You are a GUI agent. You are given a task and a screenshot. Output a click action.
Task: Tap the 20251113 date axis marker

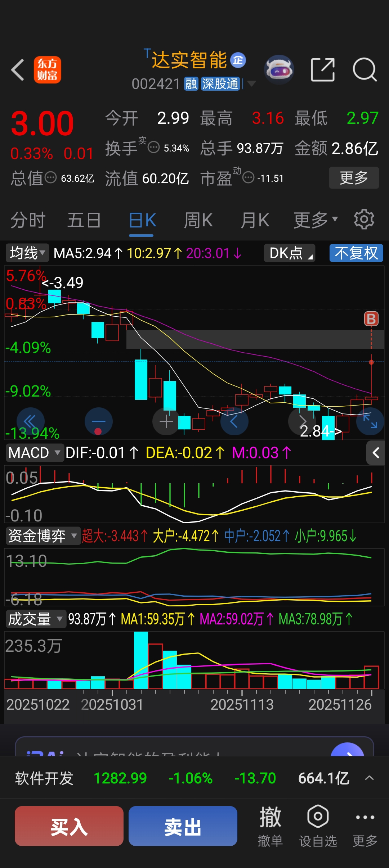coord(242,705)
